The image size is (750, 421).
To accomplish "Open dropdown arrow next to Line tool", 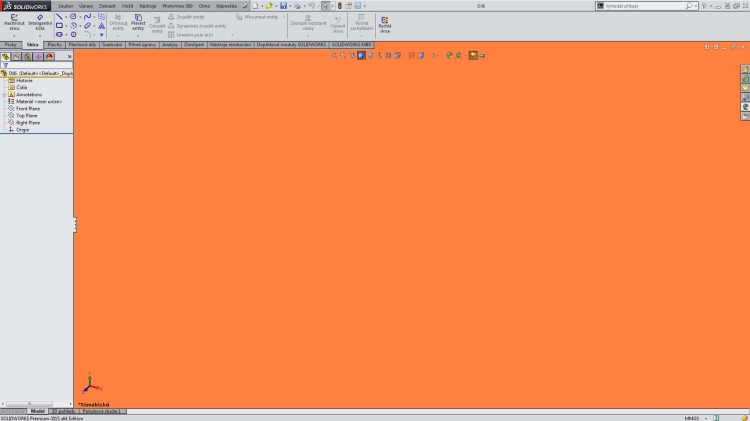I will [66, 17].
